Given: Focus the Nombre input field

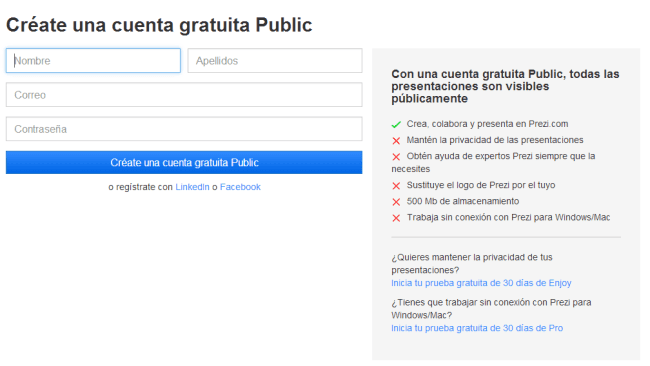Looking at the screenshot, I should (x=93, y=61).
